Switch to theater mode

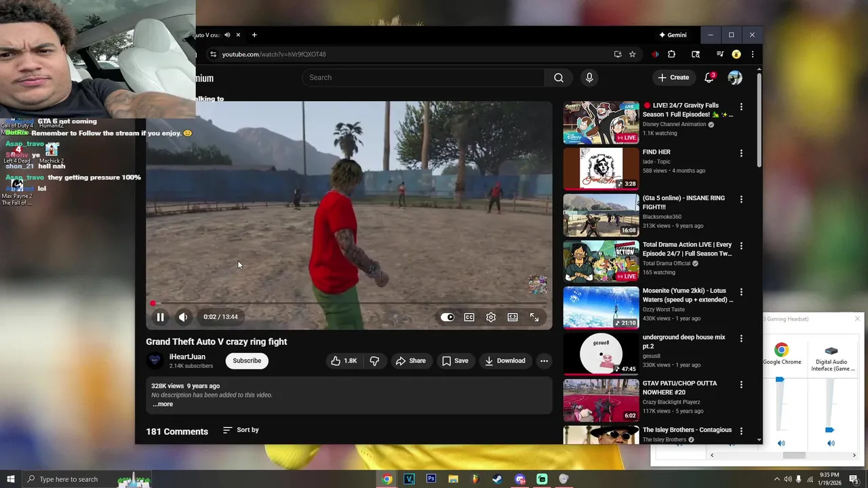tap(513, 317)
